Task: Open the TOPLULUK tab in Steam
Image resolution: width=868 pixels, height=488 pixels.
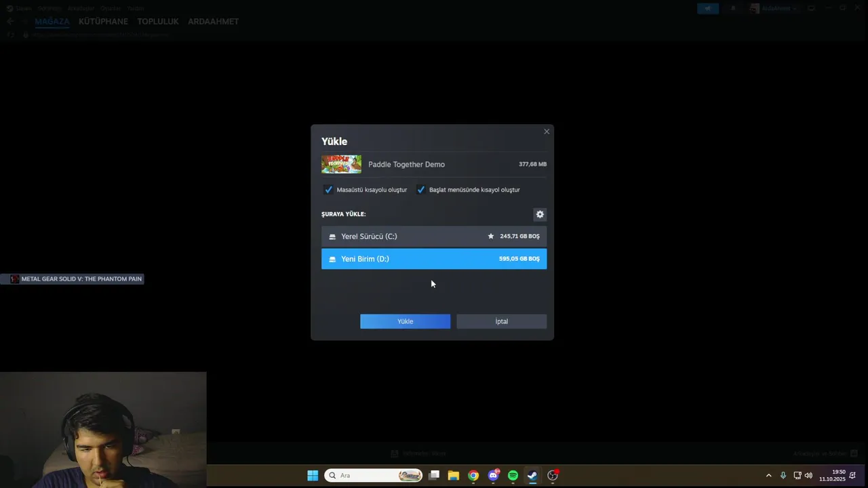Action: [158, 22]
